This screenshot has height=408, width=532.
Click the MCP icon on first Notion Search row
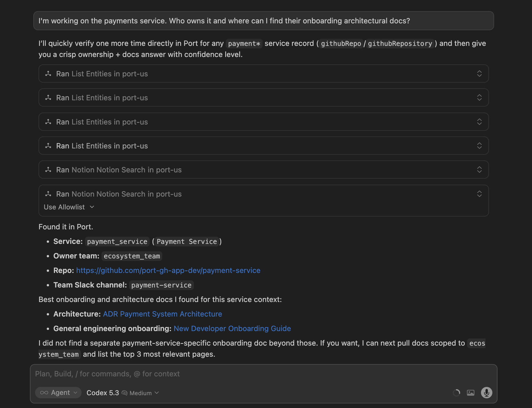pyautogui.click(x=48, y=170)
